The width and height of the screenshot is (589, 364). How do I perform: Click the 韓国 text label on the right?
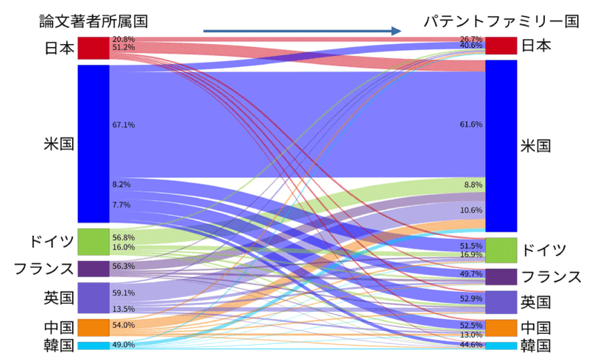point(536,346)
